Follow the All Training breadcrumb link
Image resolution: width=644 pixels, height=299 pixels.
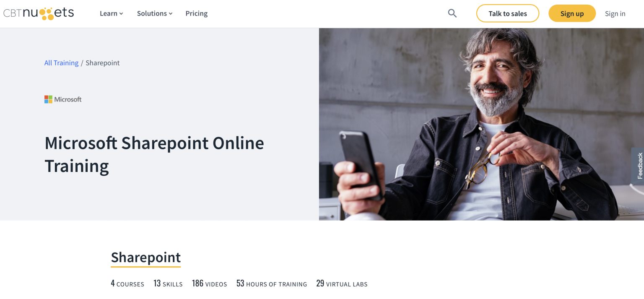tap(61, 62)
